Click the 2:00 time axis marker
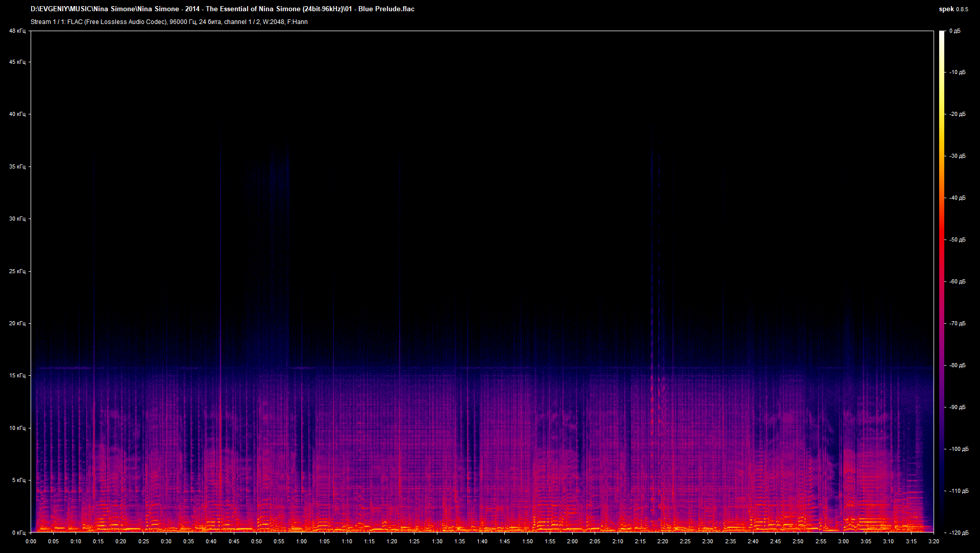The width and height of the screenshot is (980, 553). (572, 542)
